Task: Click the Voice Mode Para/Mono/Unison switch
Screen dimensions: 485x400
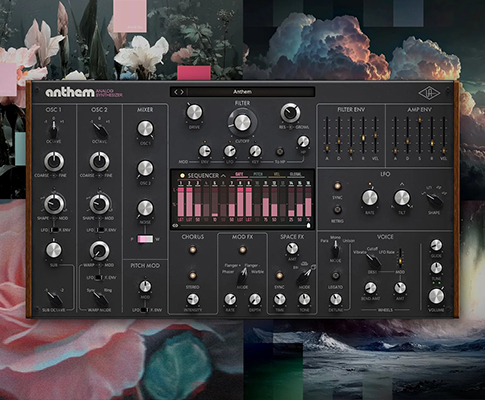Action: point(335,250)
